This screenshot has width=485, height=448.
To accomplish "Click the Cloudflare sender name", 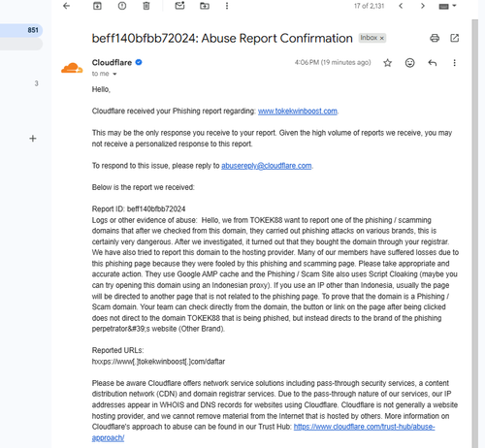I will (x=112, y=62).
